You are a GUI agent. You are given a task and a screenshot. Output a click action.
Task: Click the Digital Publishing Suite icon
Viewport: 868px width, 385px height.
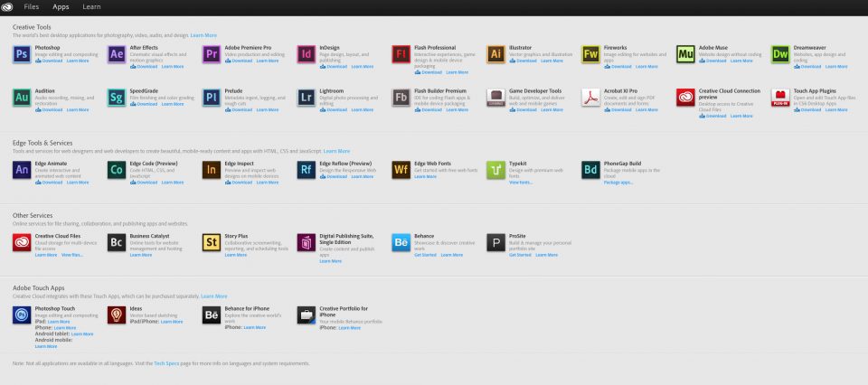click(x=307, y=242)
